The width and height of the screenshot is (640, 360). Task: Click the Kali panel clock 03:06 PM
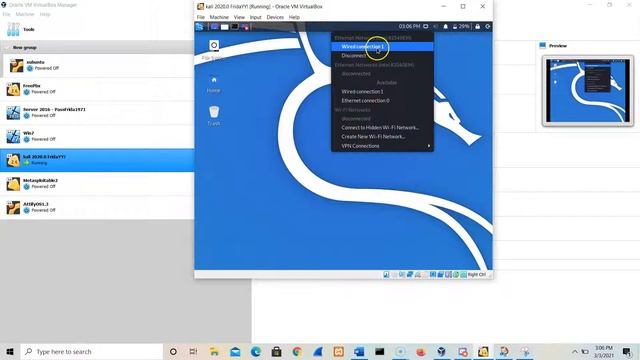point(409,27)
